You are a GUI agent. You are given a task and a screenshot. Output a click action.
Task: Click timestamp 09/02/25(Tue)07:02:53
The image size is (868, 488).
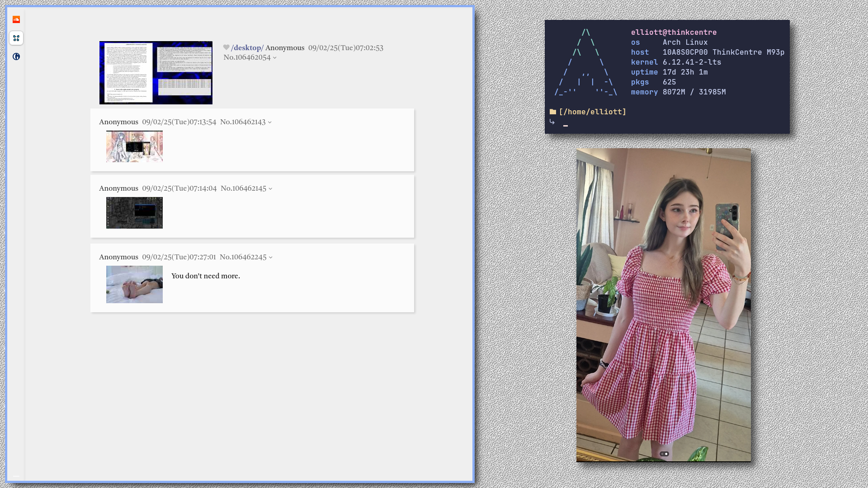(x=346, y=48)
